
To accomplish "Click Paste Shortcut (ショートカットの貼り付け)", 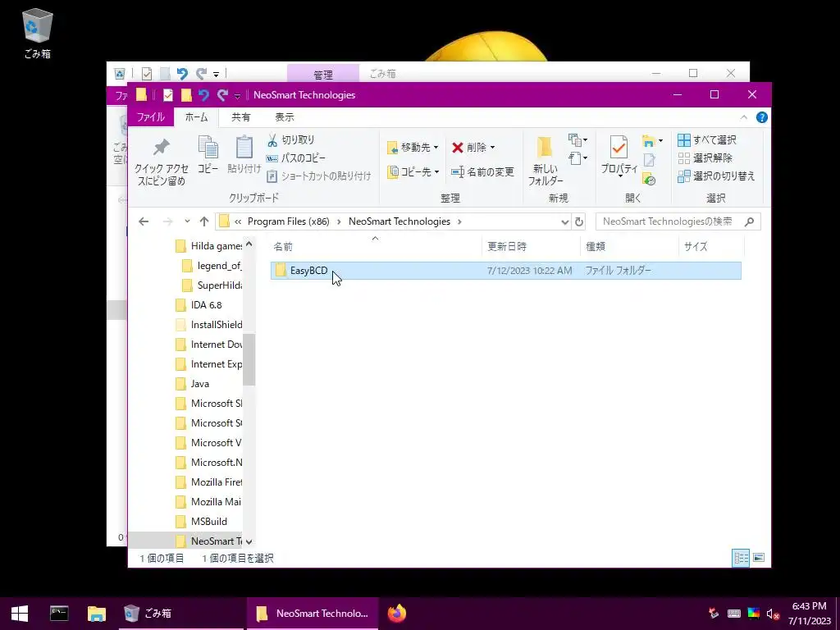I will tap(319, 176).
